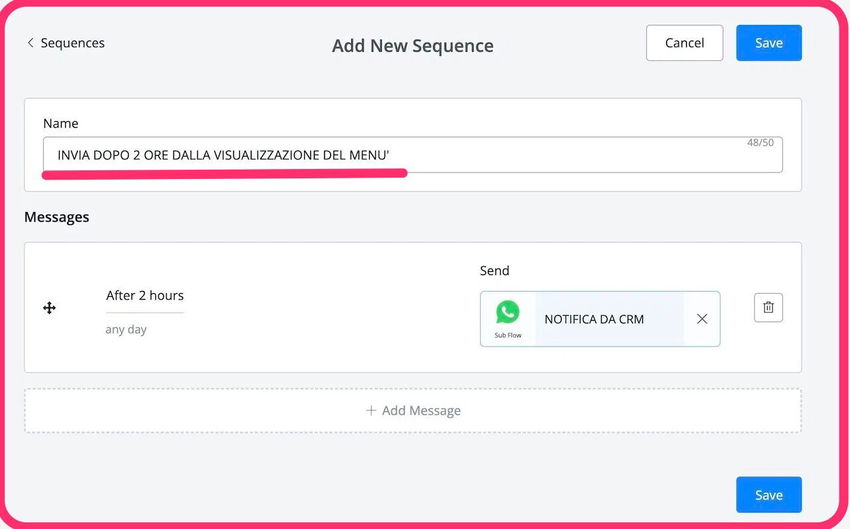The height and width of the screenshot is (529, 850).
Task: Click the top Save button
Action: (x=768, y=43)
